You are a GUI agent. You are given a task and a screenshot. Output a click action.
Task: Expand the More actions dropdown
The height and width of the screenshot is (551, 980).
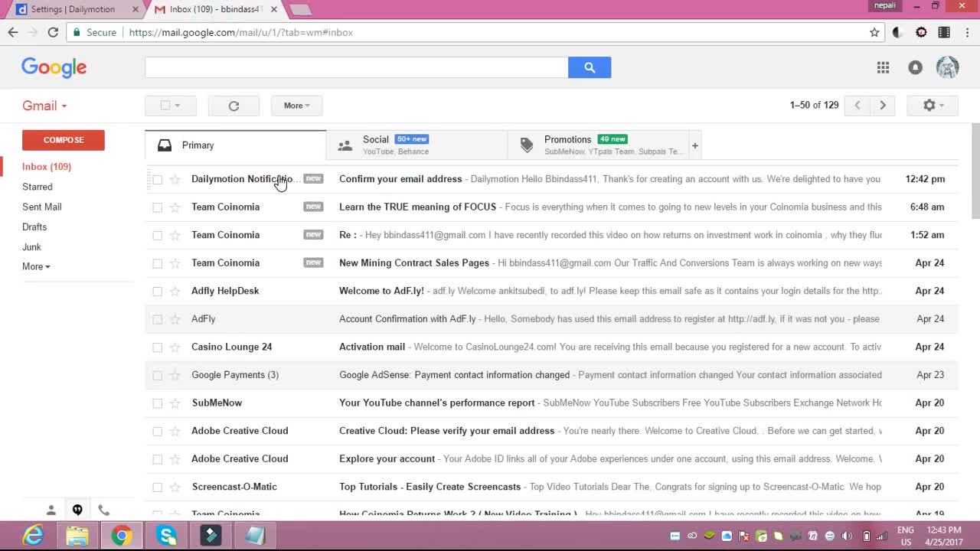296,106
